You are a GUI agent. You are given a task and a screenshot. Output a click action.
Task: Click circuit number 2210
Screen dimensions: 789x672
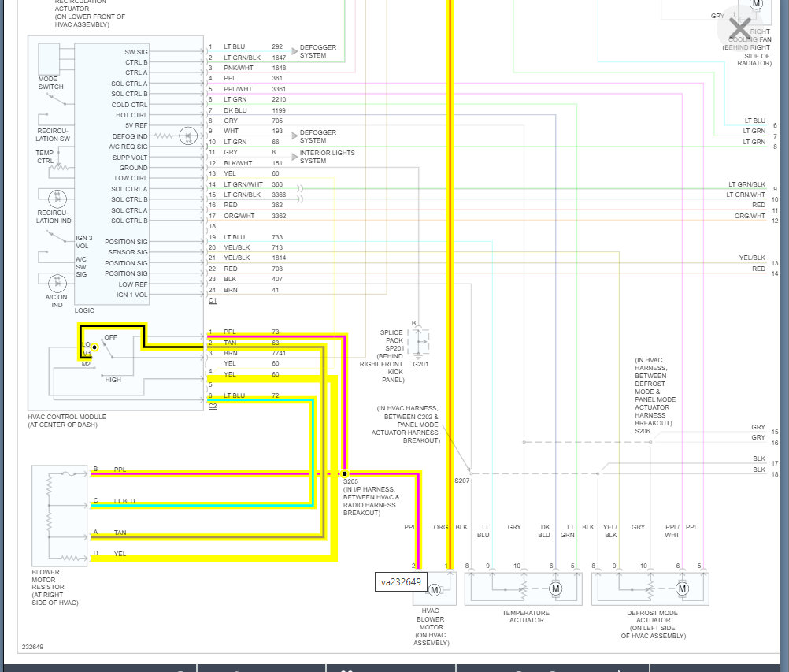[x=280, y=100]
